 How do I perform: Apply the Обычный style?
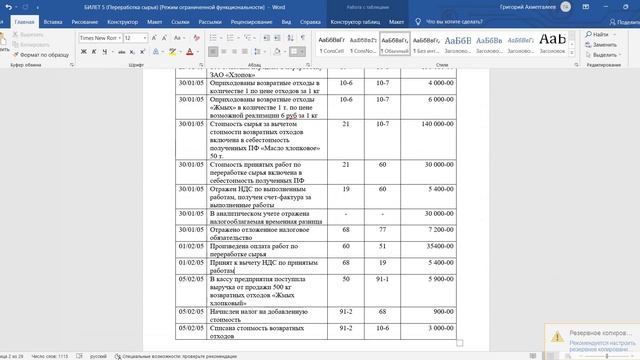tap(395, 44)
